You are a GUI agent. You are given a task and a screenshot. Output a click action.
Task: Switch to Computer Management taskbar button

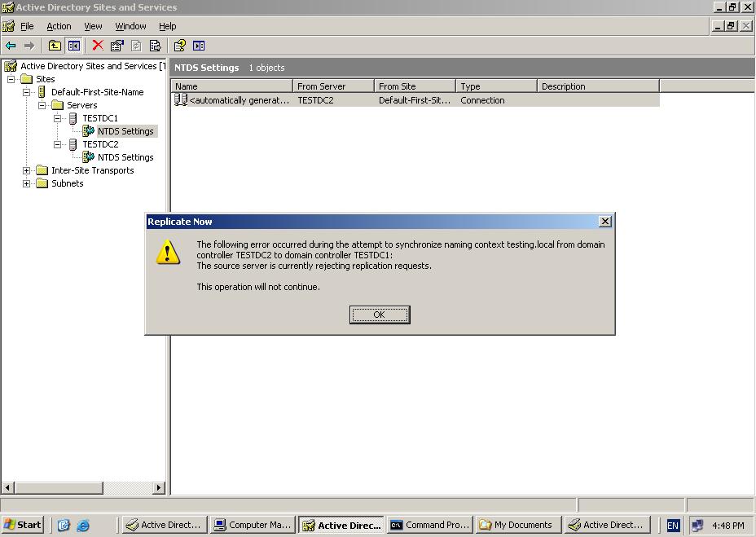click(253, 525)
